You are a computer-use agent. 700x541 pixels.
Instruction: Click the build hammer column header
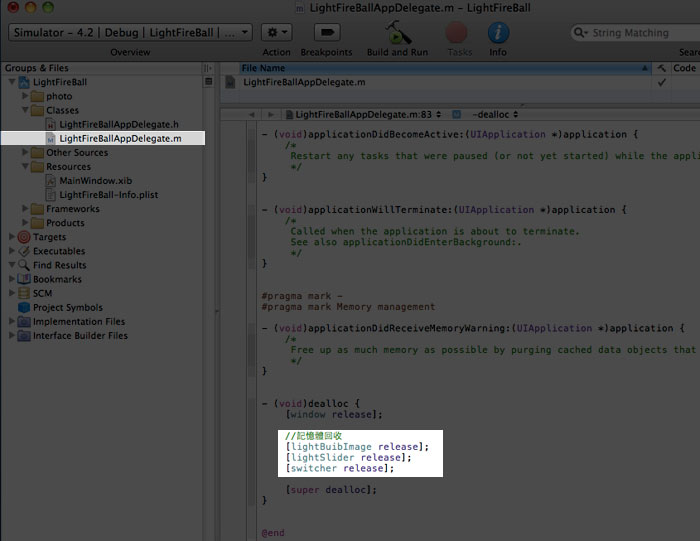pos(662,68)
